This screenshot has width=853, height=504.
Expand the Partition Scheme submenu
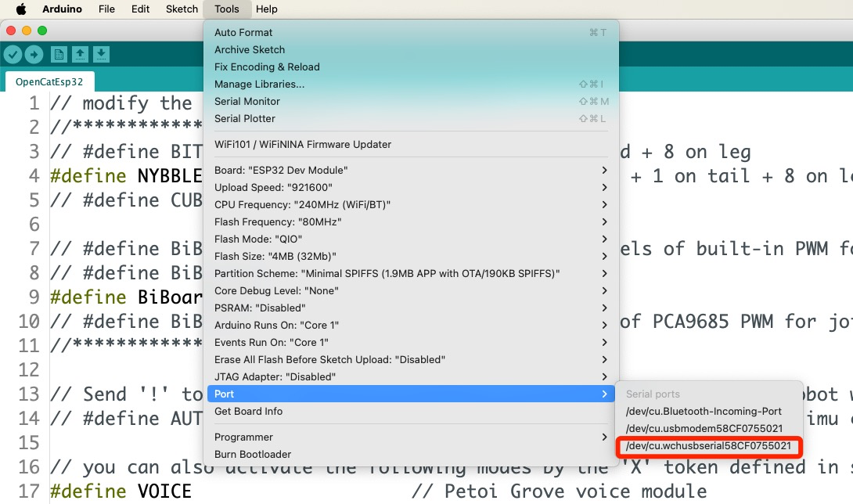tap(411, 273)
